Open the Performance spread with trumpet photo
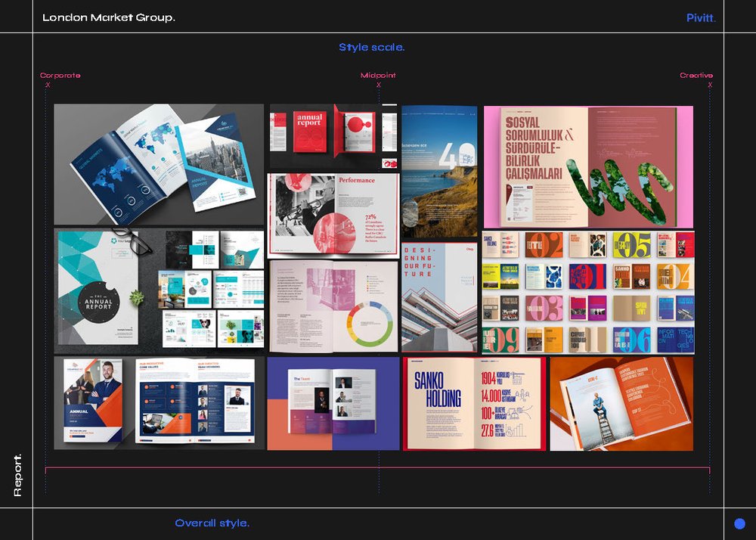 tap(333, 215)
